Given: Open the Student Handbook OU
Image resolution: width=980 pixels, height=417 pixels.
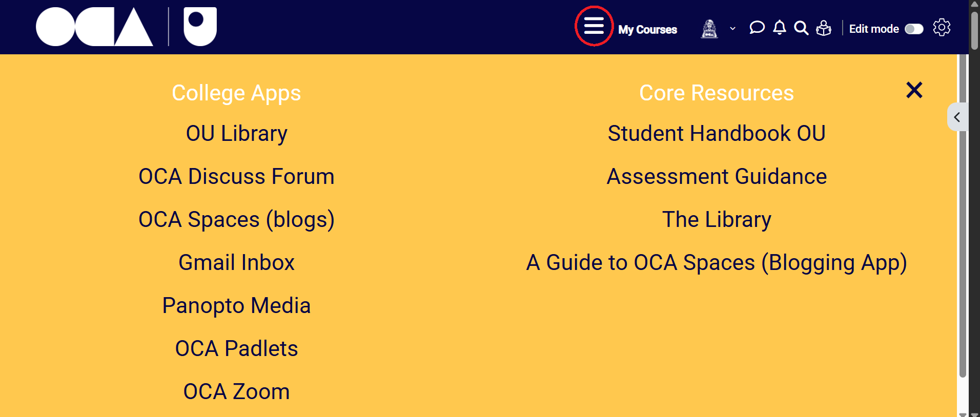Looking at the screenshot, I should coord(716,133).
